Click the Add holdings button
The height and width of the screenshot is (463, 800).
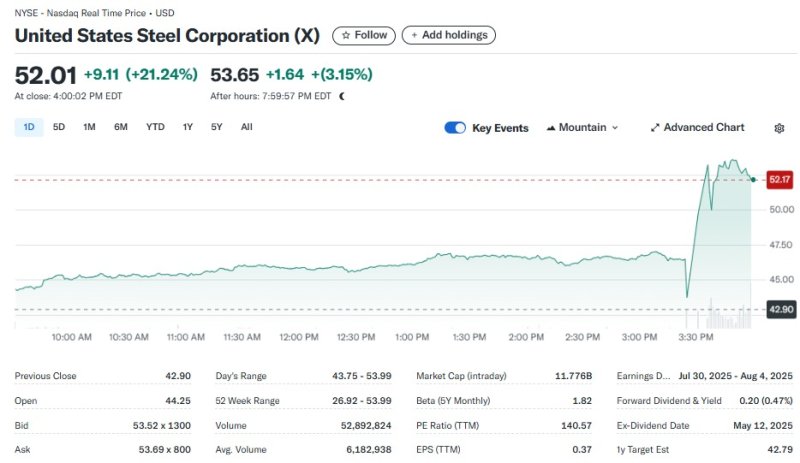pos(448,35)
